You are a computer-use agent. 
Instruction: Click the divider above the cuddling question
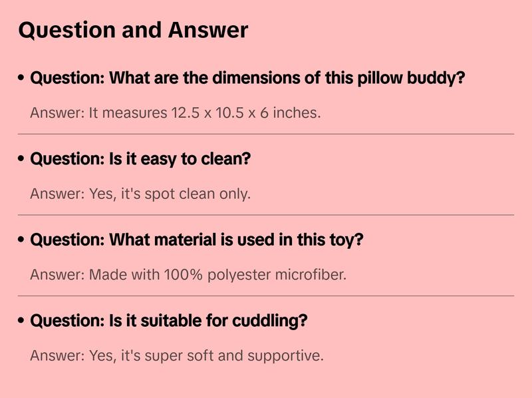[266, 296]
